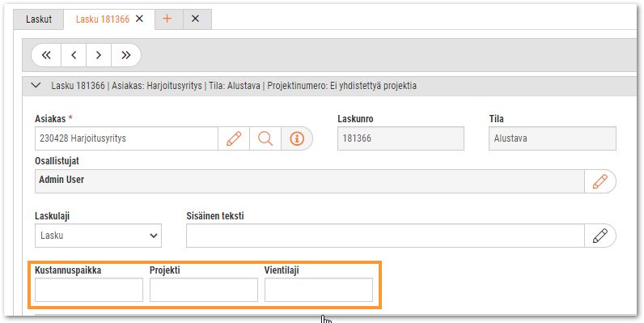
Task: Collapse the Lasku 181366 header section
Action: tap(36, 86)
